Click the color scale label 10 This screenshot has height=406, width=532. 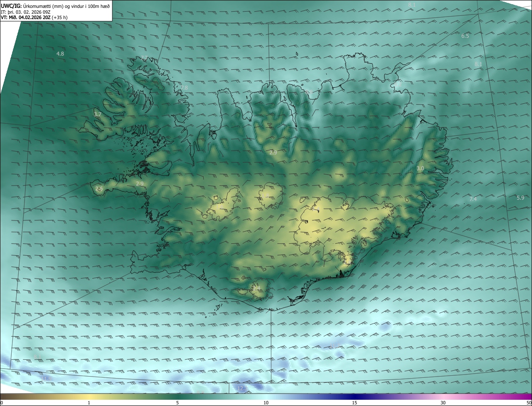(266, 403)
